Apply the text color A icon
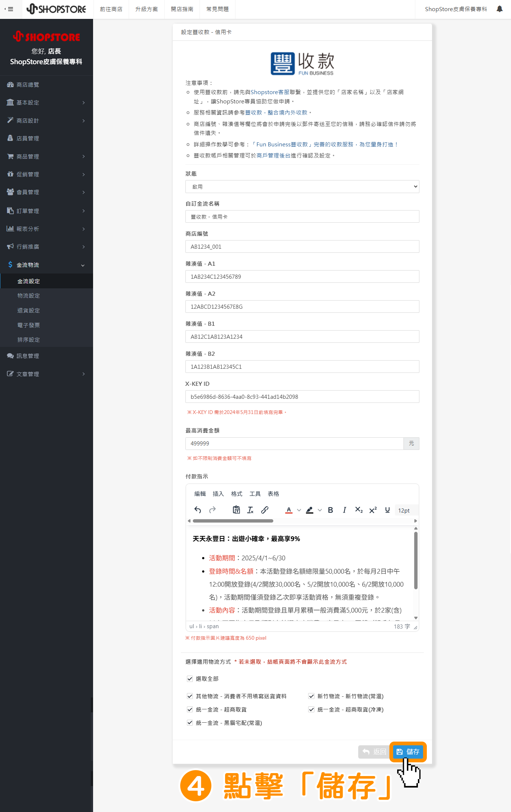511x812 pixels. click(289, 510)
